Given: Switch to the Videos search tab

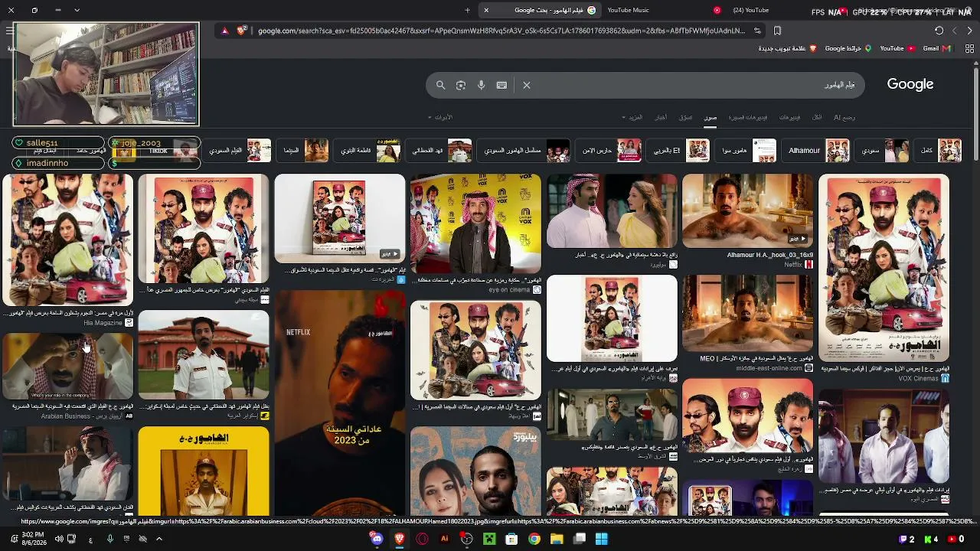Looking at the screenshot, I should pyautogui.click(x=789, y=117).
